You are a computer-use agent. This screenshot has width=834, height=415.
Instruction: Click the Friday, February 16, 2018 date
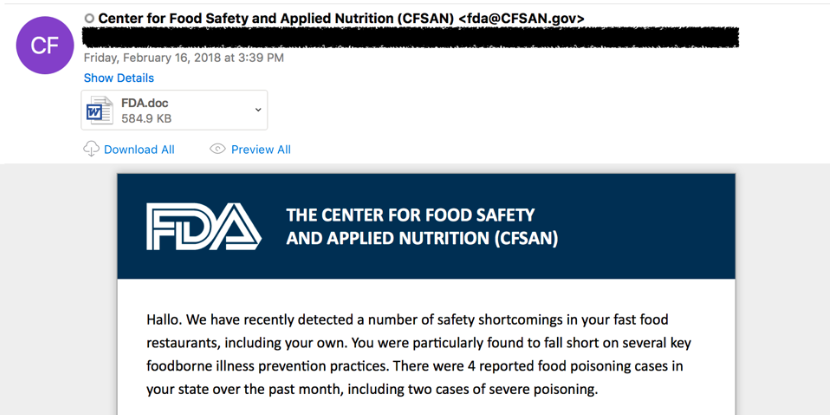pos(184,58)
